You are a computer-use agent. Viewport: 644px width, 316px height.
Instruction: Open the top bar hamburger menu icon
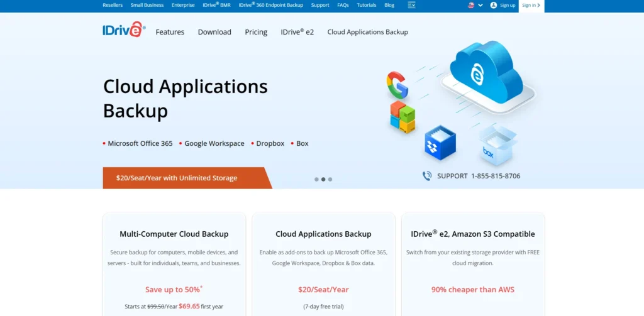pyautogui.click(x=411, y=5)
